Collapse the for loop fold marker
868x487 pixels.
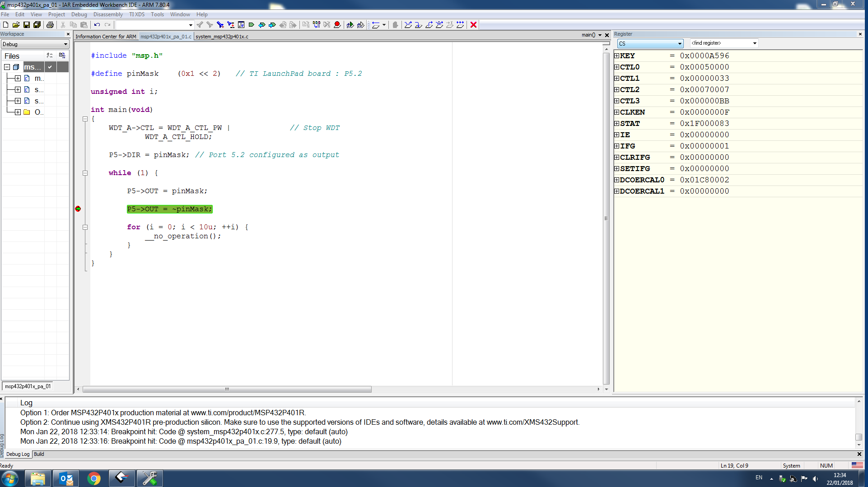click(85, 227)
